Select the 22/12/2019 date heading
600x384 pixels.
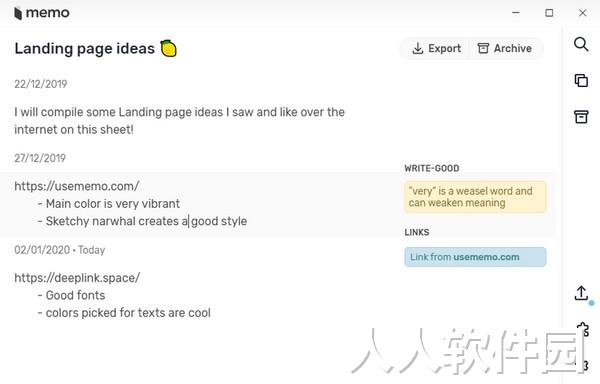(x=41, y=84)
